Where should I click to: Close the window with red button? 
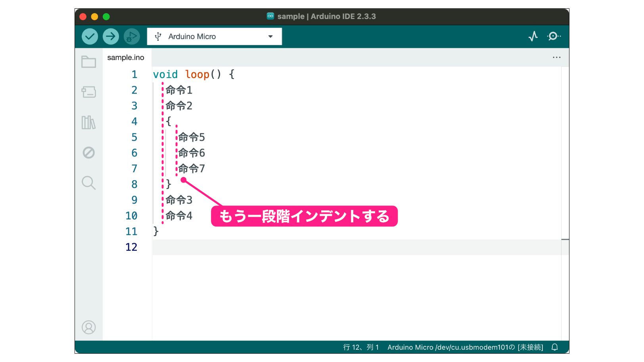click(83, 17)
